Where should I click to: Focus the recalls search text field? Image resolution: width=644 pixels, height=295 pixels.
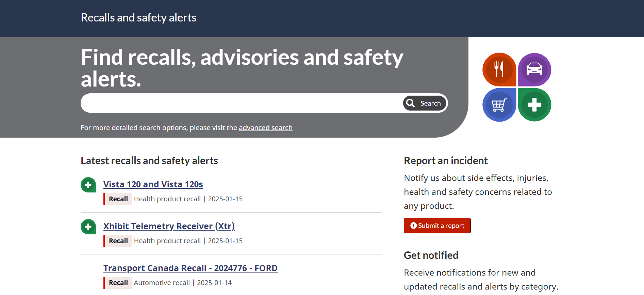[x=242, y=103]
